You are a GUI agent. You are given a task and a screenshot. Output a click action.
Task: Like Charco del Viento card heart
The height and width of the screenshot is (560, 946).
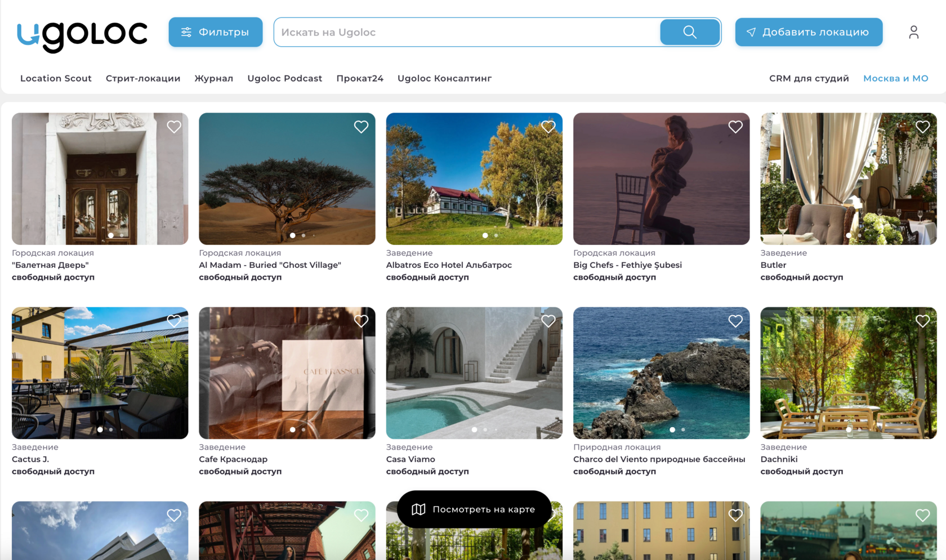coord(735,321)
